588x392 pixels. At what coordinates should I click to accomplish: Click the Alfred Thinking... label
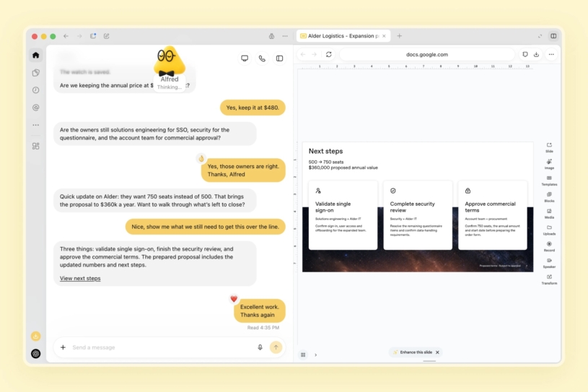170,83
